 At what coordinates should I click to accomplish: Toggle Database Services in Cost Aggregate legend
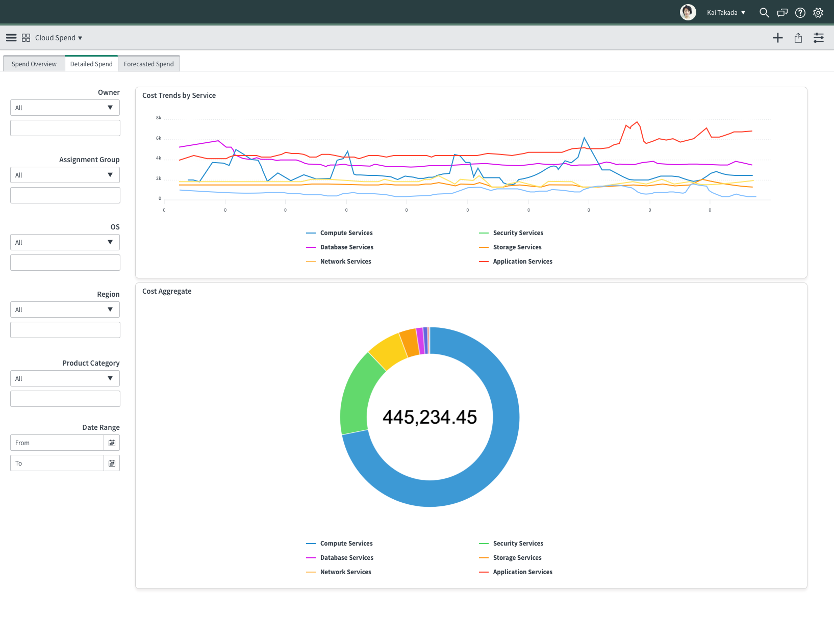340,558
